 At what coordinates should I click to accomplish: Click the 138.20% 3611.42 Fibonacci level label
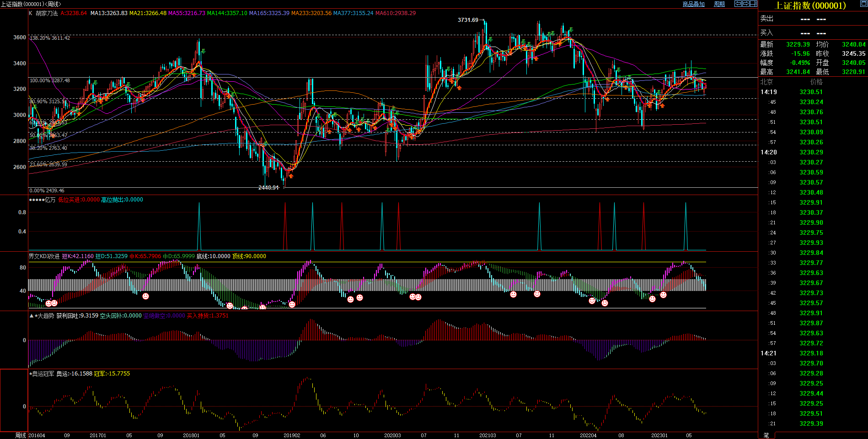50,38
